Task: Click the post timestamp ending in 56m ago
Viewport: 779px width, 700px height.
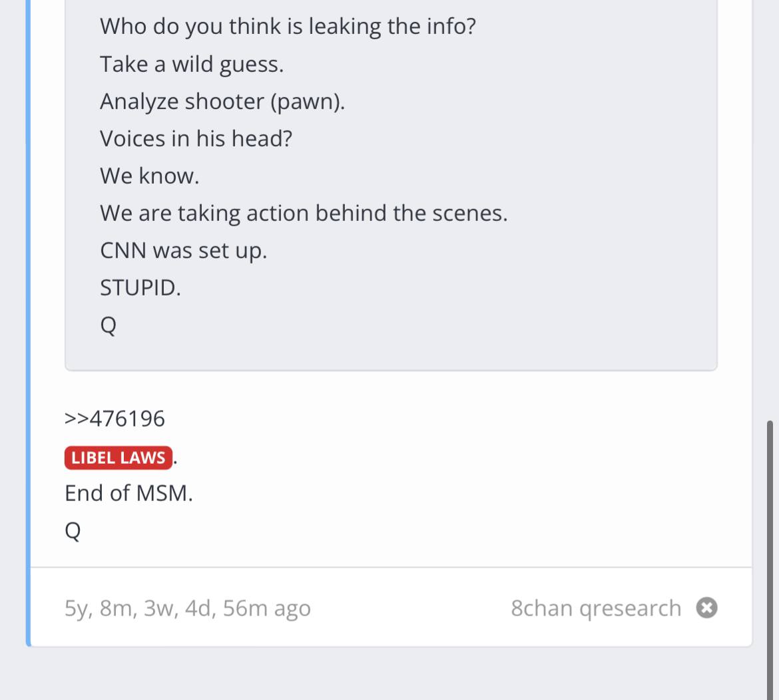Action: coord(188,608)
